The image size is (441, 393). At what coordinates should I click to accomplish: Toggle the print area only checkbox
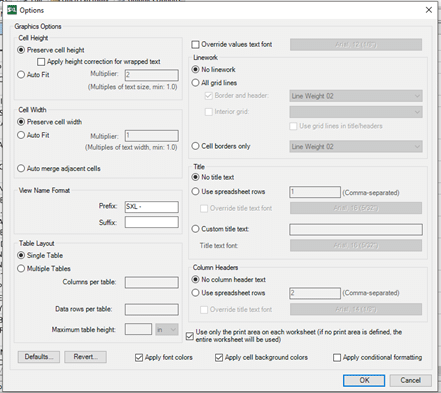(190, 336)
